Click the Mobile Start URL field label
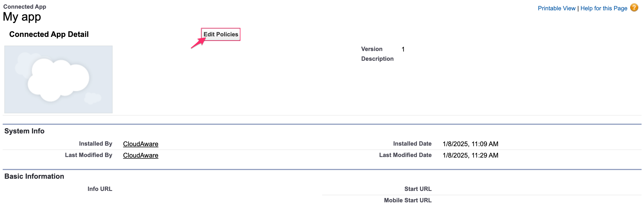Image resolution: width=644 pixels, height=208 pixels. (x=407, y=200)
